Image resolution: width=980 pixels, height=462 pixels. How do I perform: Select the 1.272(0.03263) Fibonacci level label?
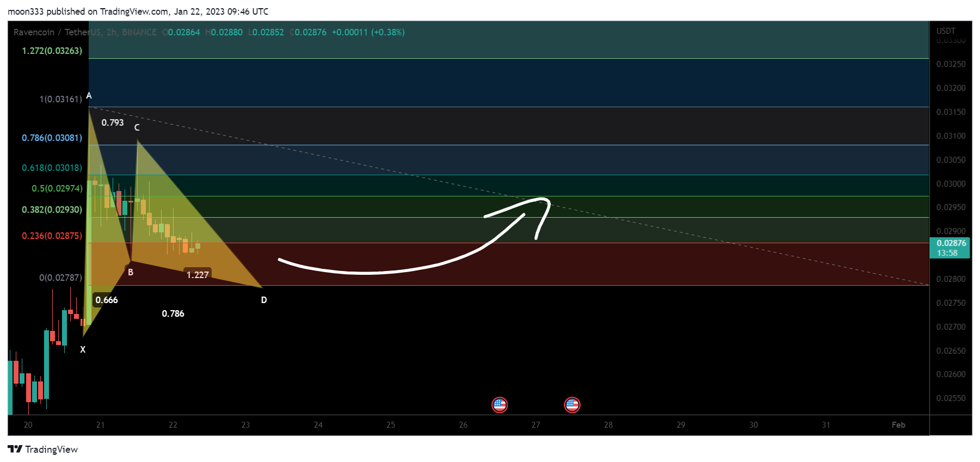pos(52,51)
